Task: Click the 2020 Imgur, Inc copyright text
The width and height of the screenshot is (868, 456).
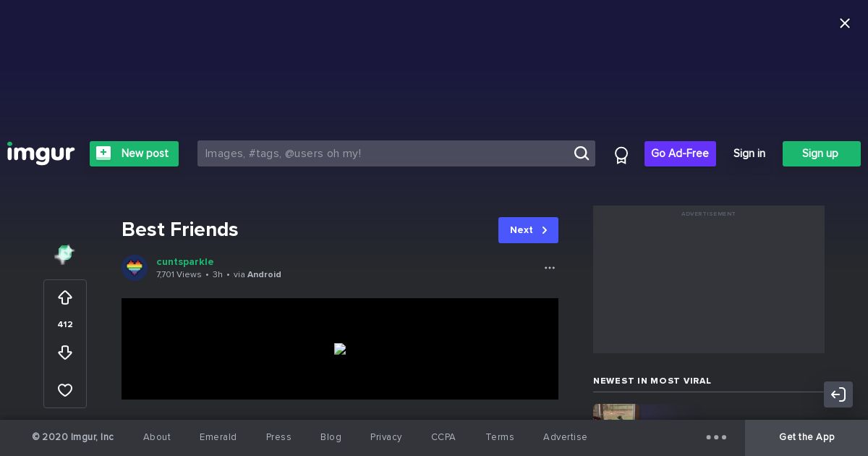Action: (73, 437)
